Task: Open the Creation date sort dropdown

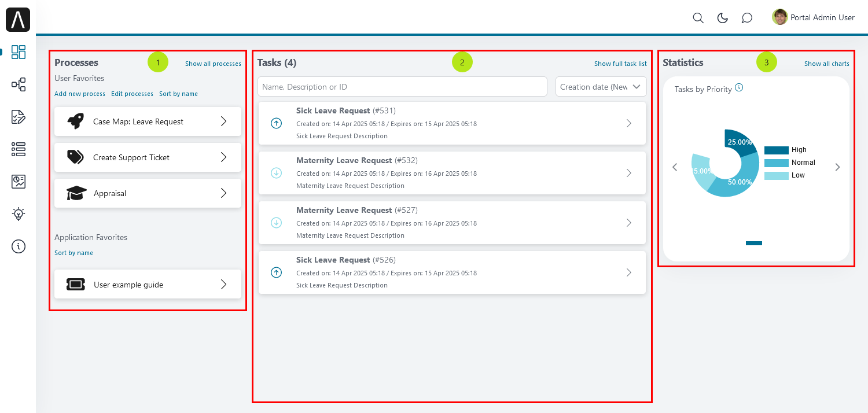Action: (x=601, y=87)
